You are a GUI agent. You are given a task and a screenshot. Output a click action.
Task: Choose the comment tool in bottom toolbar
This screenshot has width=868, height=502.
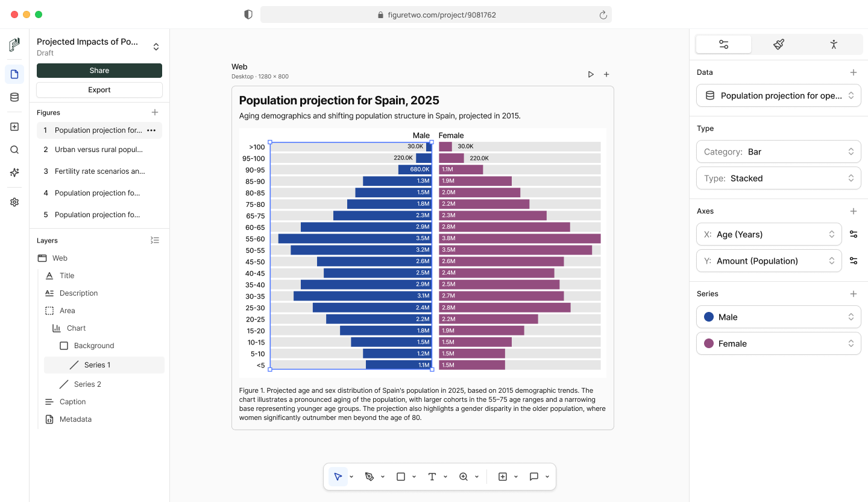point(534,477)
